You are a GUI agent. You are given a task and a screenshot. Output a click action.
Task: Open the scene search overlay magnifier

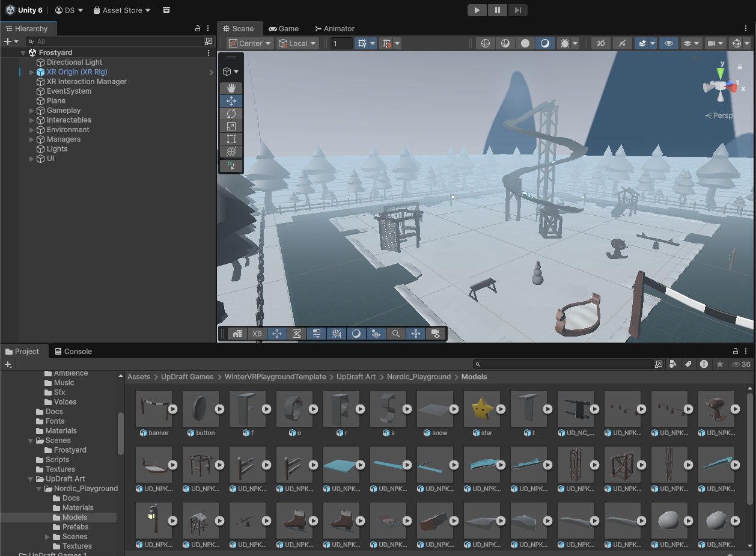tap(395, 334)
